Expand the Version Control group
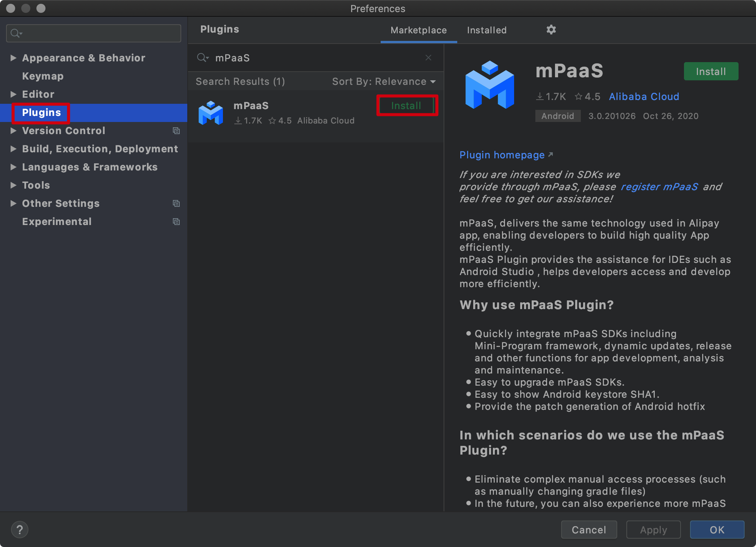This screenshot has width=756, height=547. [x=13, y=131]
